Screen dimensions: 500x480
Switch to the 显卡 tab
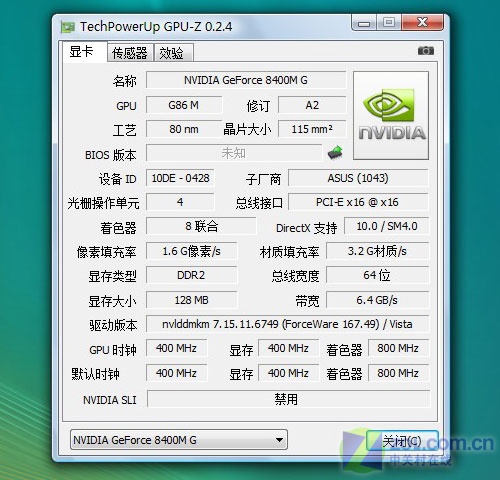tap(85, 52)
